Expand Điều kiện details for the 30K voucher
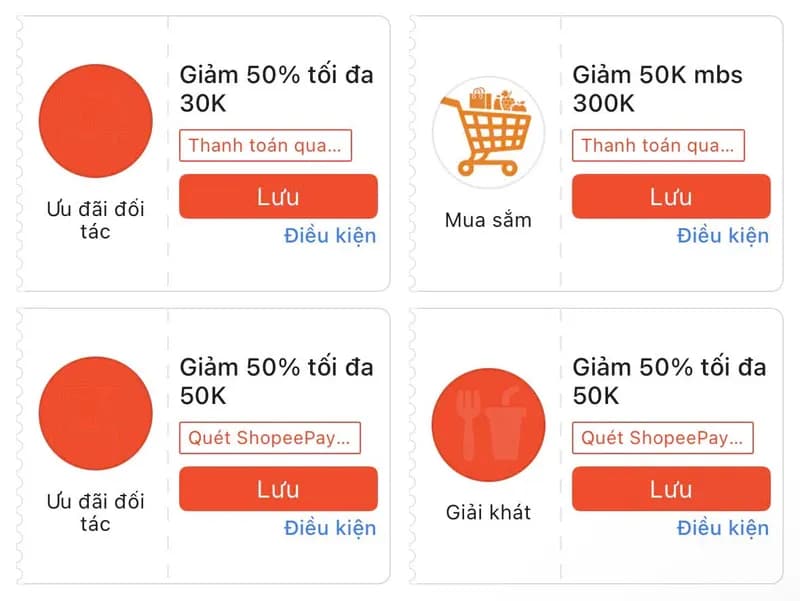The height and width of the screenshot is (601, 800). coord(329,236)
